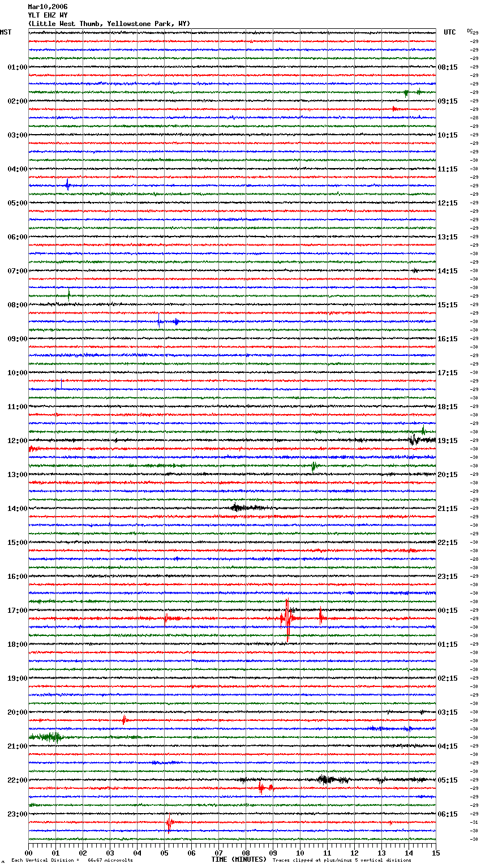Select the 19:00 MST row label
481x868 pixels.
[x=18, y=678]
